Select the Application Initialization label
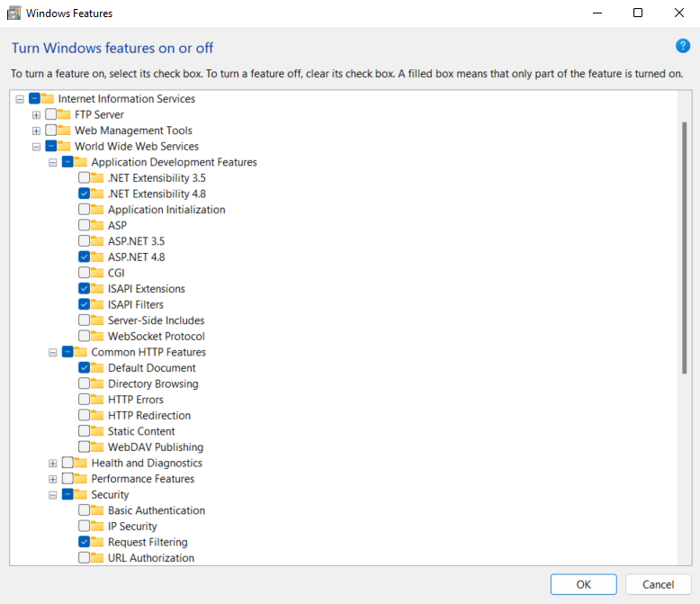 (166, 210)
